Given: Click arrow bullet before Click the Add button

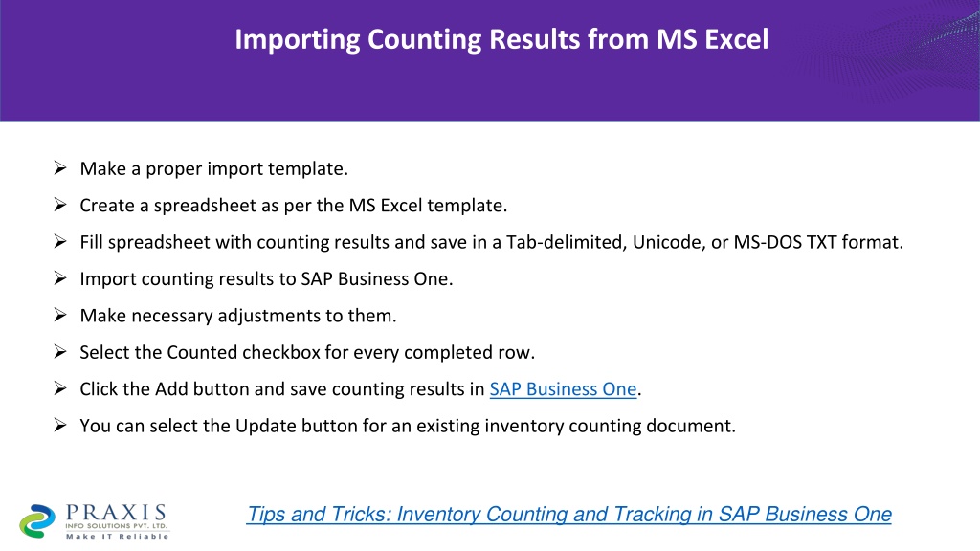Looking at the screenshot, I should (60, 389).
